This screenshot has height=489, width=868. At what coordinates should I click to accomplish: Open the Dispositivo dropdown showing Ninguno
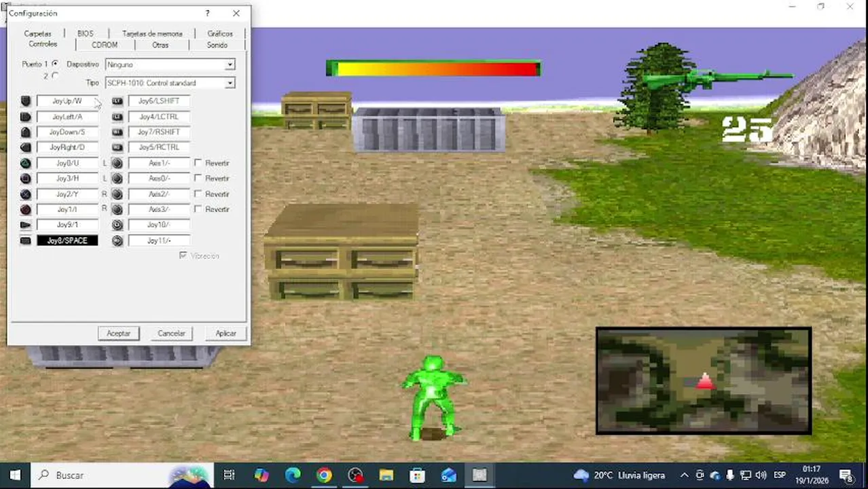coord(170,65)
